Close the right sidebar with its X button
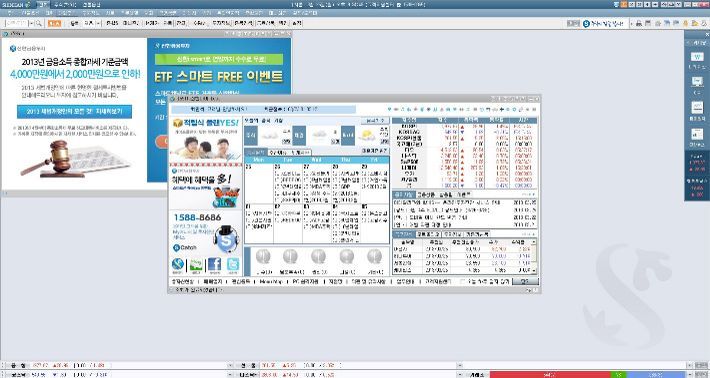Image resolution: width=710 pixels, height=378 pixels. tap(707, 34)
